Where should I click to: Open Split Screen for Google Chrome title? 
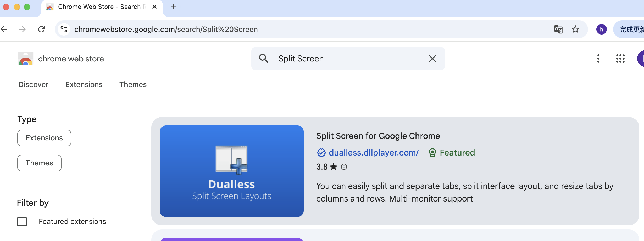click(x=378, y=136)
